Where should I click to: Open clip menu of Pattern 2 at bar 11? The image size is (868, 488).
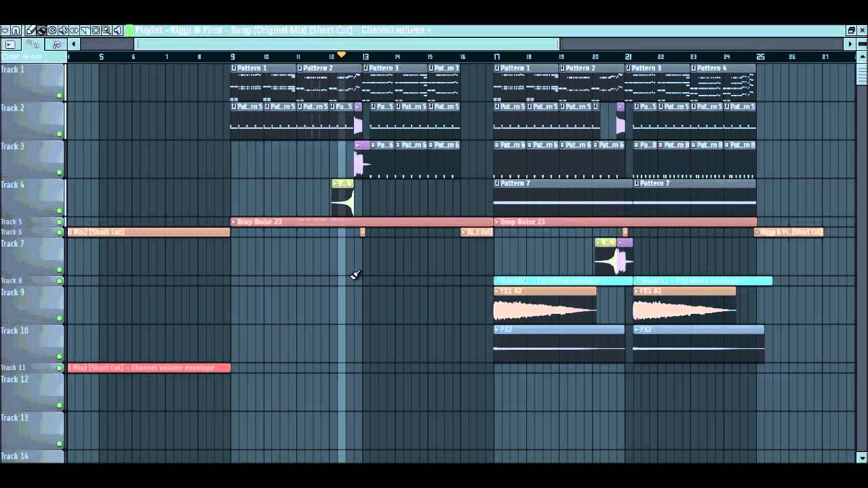click(300, 68)
